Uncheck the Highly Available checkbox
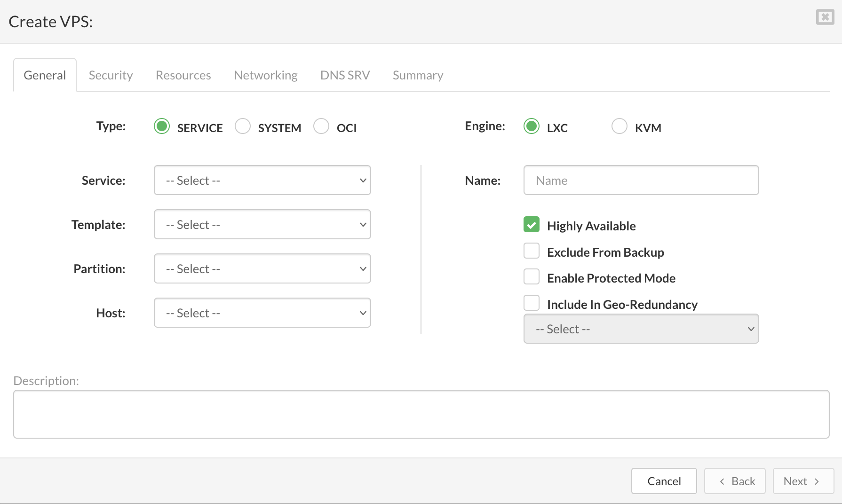The image size is (842, 504). pyautogui.click(x=532, y=224)
